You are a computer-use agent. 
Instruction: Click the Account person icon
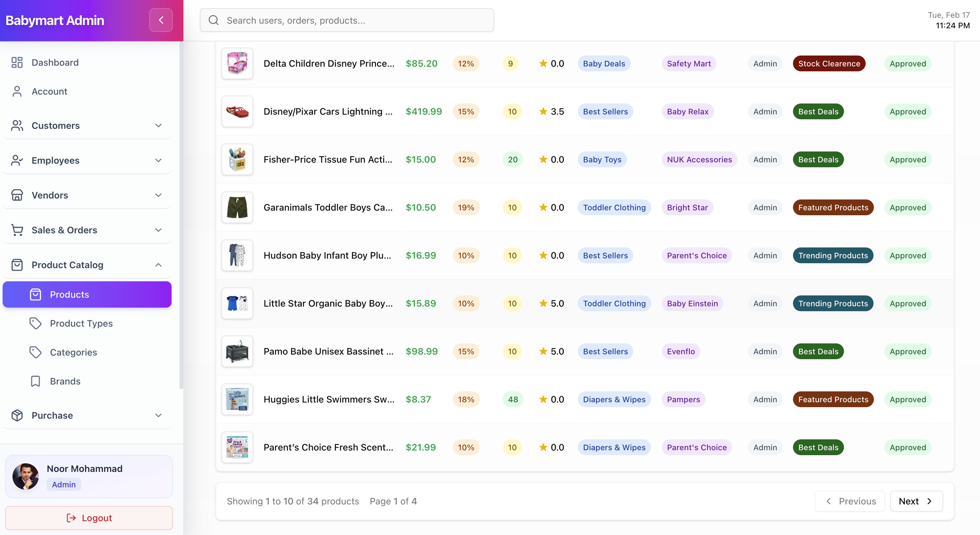pos(17,91)
